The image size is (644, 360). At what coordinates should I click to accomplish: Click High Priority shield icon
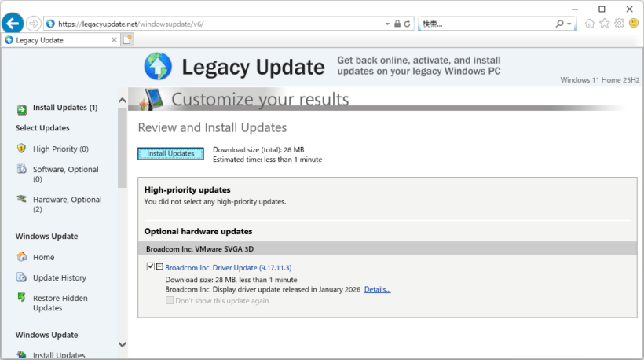pyautogui.click(x=21, y=149)
